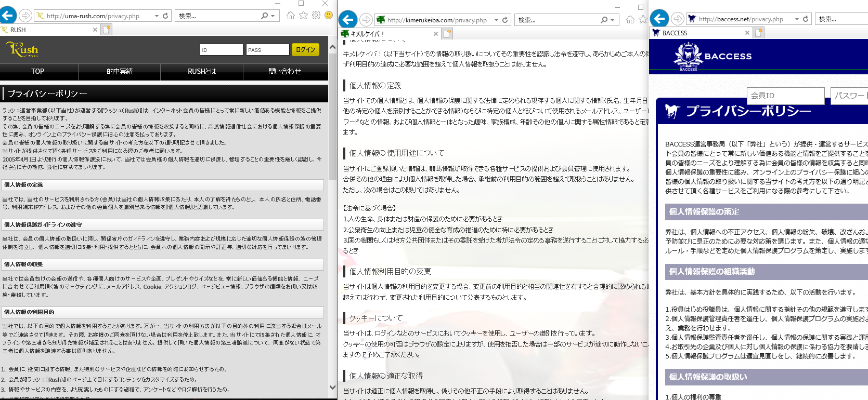Close the キメルケイバ！ tab
The width and height of the screenshot is (868, 400).
(436, 34)
